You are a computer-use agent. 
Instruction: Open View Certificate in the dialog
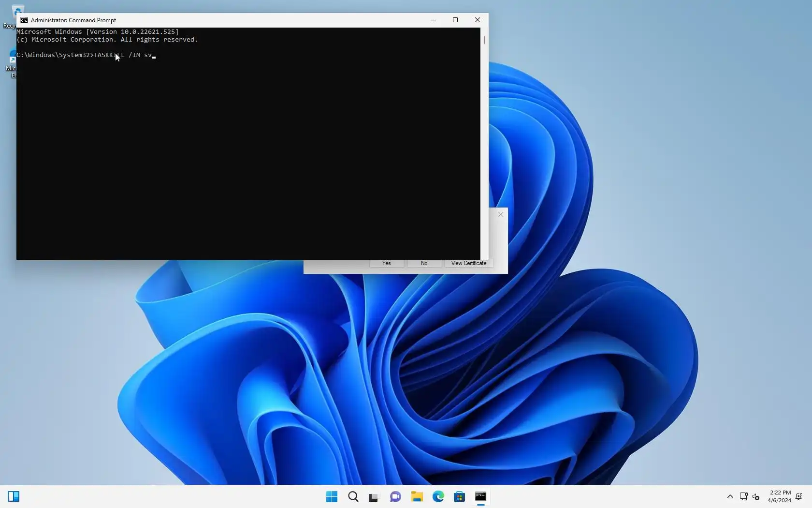click(x=469, y=263)
